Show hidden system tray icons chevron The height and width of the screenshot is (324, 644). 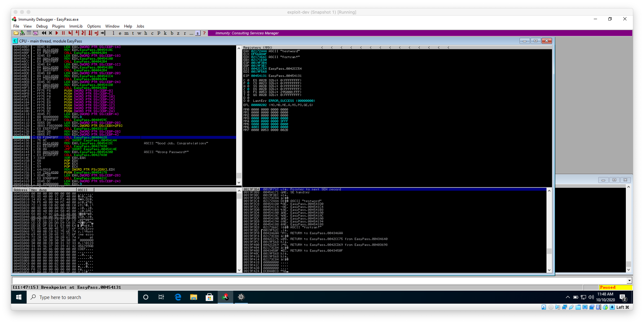click(x=568, y=297)
